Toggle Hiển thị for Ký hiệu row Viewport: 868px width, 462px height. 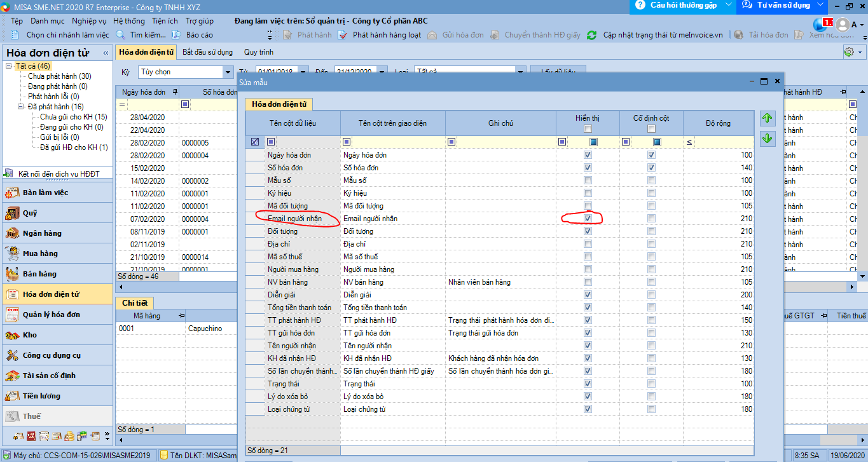click(588, 193)
